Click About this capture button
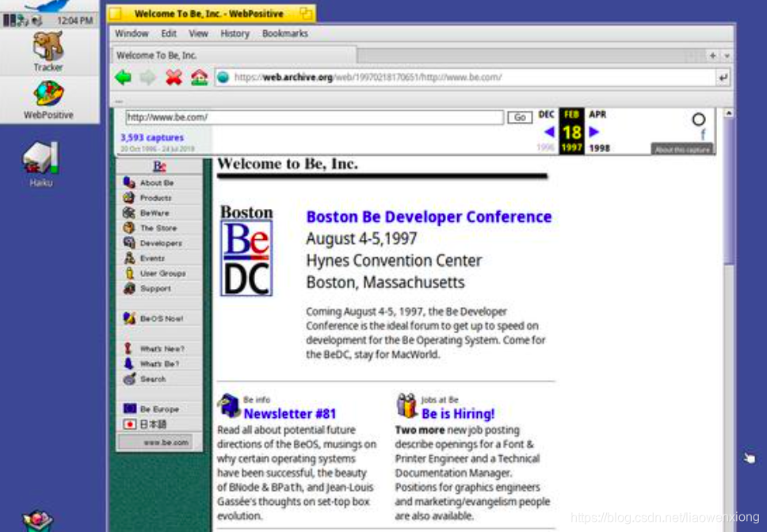 [x=681, y=149]
